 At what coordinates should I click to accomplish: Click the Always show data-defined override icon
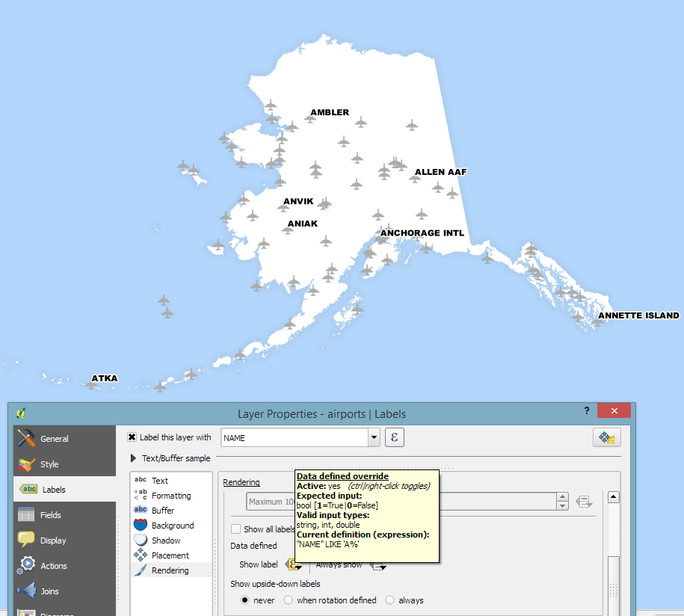pos(379,564)
